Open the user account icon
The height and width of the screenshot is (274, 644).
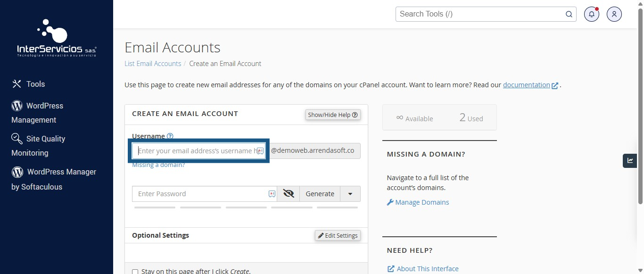pos(614,14)
